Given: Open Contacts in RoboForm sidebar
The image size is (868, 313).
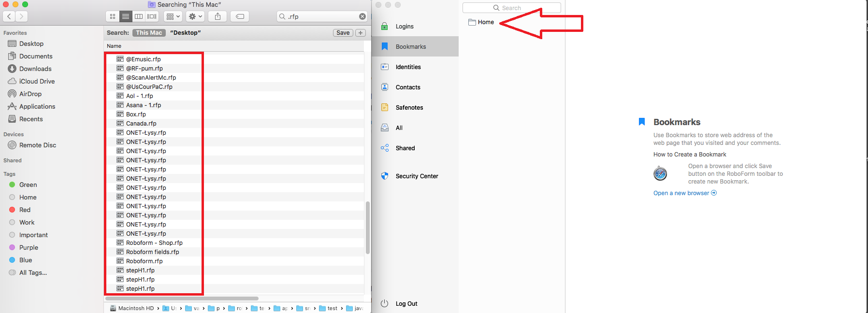Looking at the screenshot, I should (x=408, y=87).
